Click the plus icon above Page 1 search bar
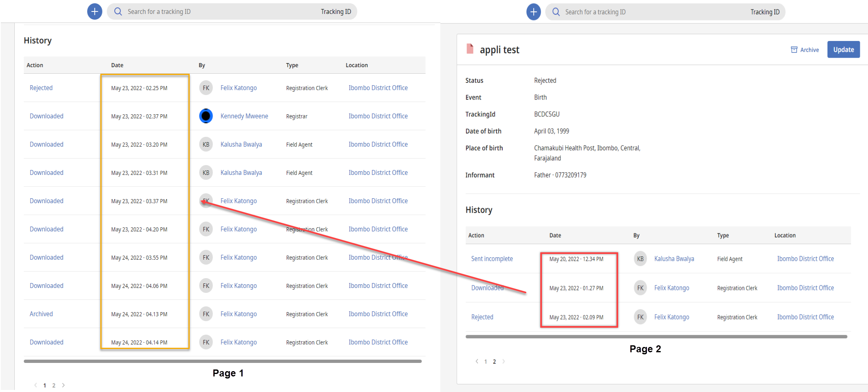Viewport: 868px width, 392px height. coord(94,11)
